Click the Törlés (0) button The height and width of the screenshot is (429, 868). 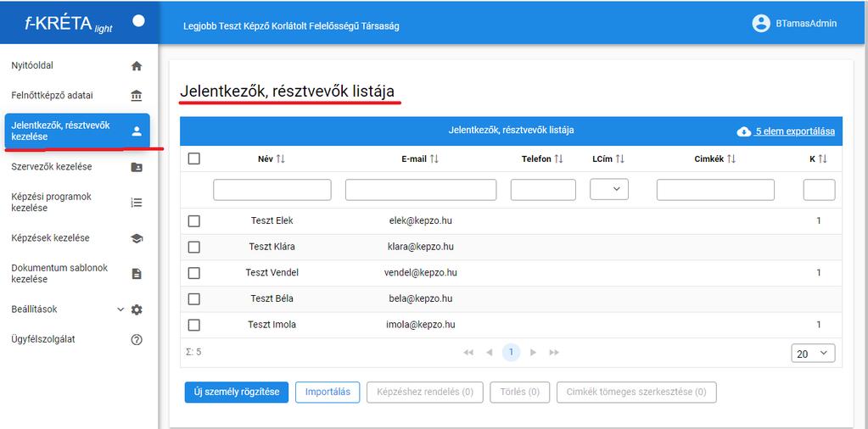(520, 392)
